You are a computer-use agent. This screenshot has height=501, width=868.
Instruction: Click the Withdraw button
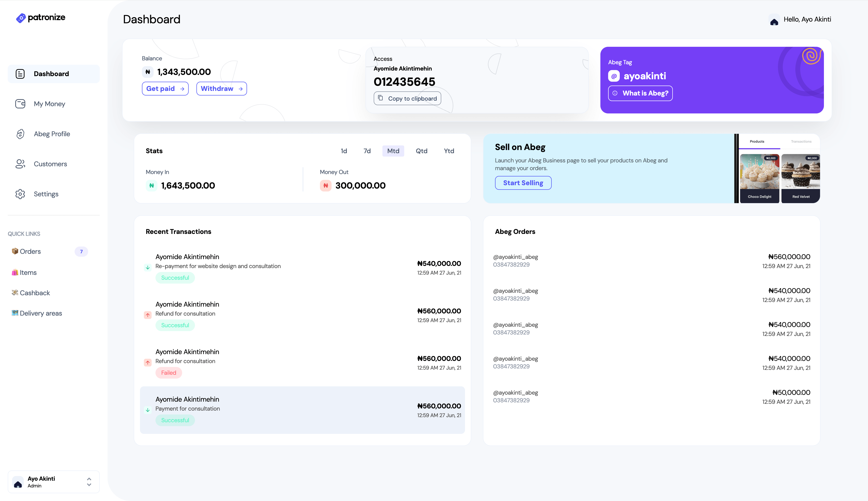click(221, 89)
